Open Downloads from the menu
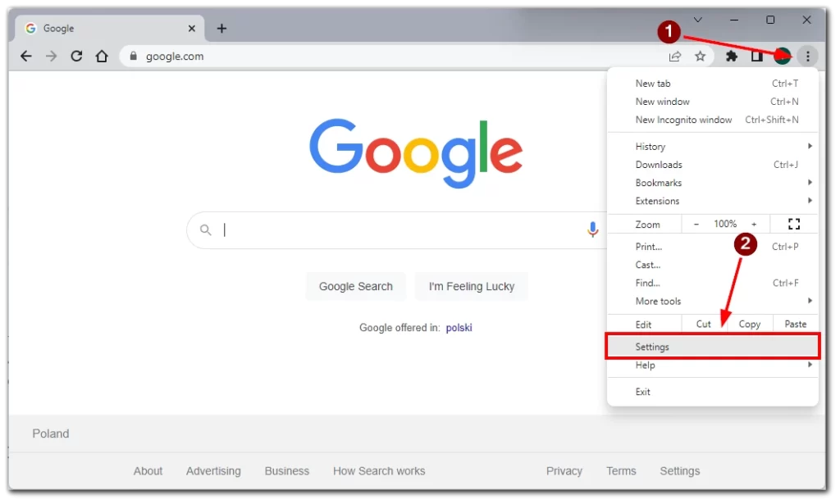Image resolution: width=840 pixels, height=504 pixels. 713,165
